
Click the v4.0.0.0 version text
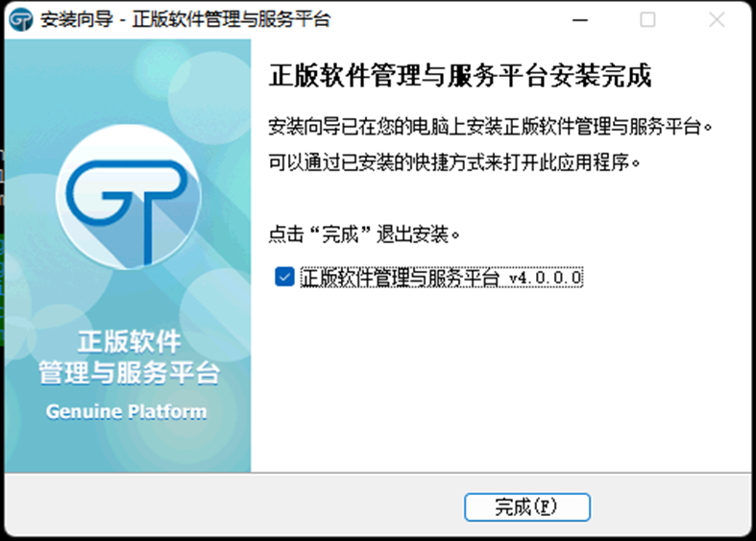tap(545, 278)
